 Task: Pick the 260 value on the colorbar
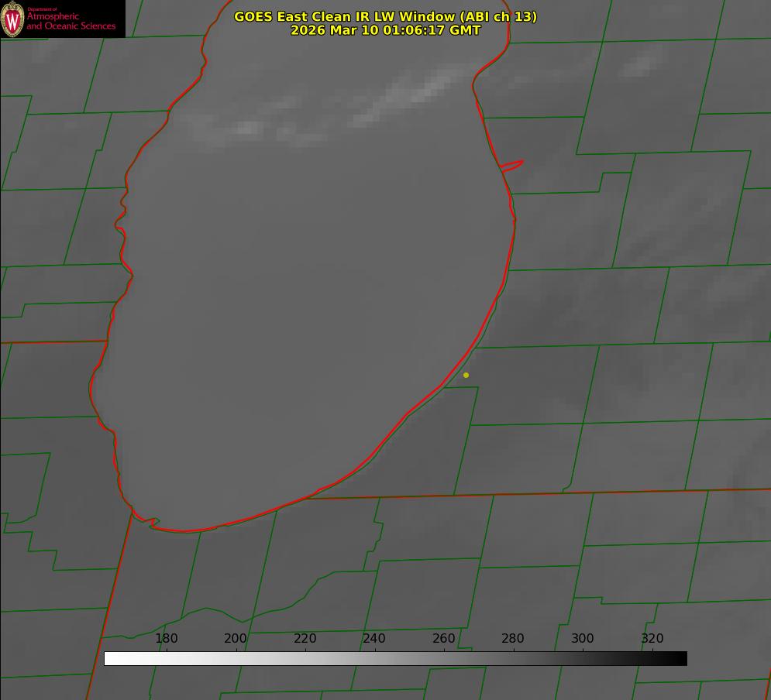click(443, 639)
